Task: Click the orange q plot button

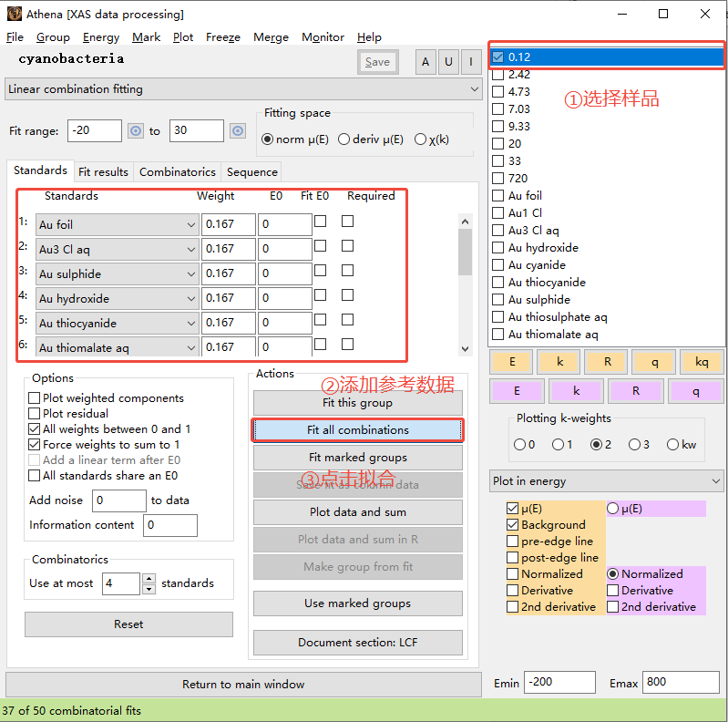Action: (654, 362)
